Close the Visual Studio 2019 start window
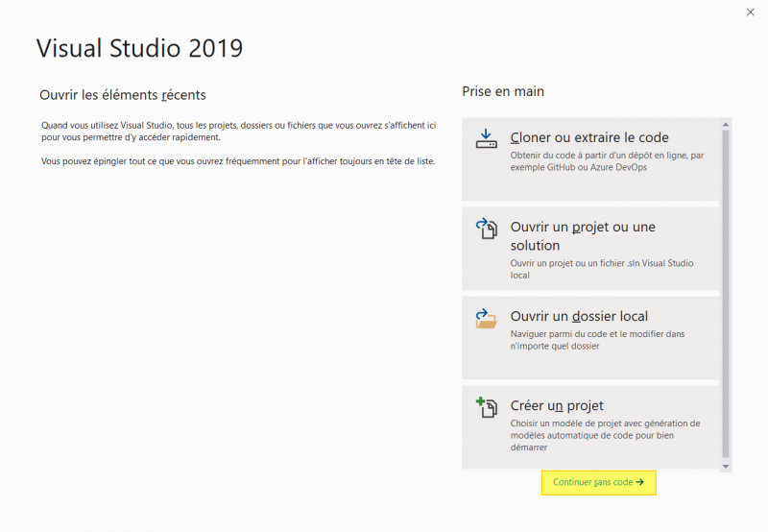This screenshot has height=532, width=768. (751, 12)
